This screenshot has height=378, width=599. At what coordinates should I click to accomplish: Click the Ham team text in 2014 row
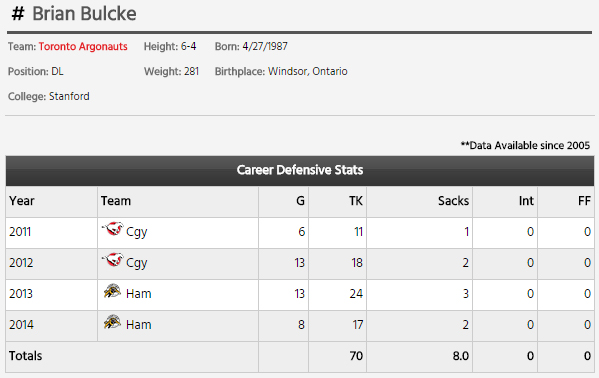pyautogui.click(x=139, y=325)
